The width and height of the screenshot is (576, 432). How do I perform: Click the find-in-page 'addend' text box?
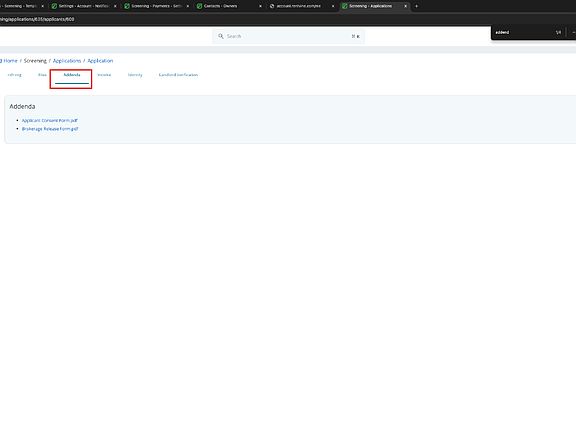pos(522,32)
